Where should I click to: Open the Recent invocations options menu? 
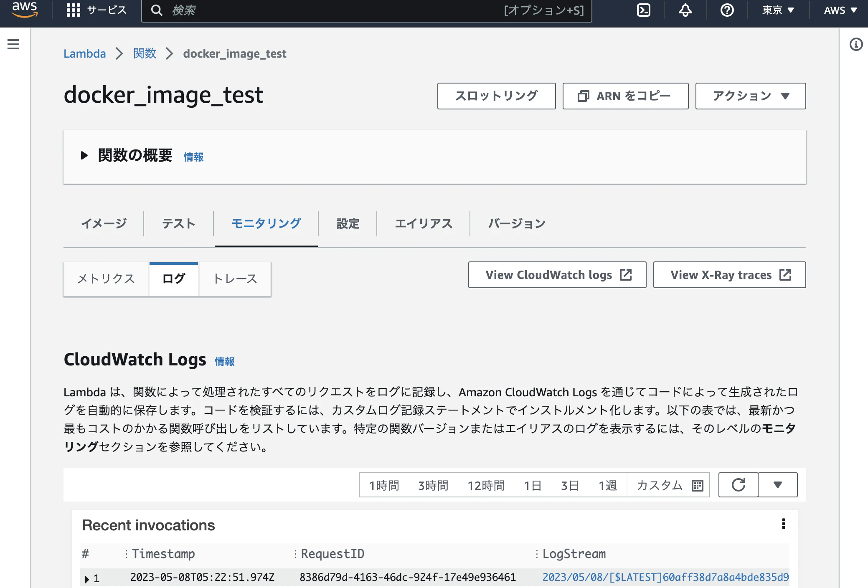point(783,524)
